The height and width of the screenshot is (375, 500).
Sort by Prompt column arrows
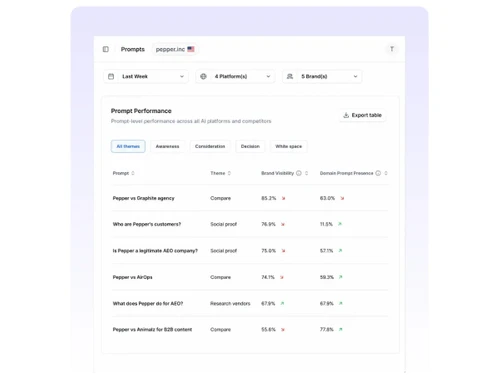[x=133, y=173]
